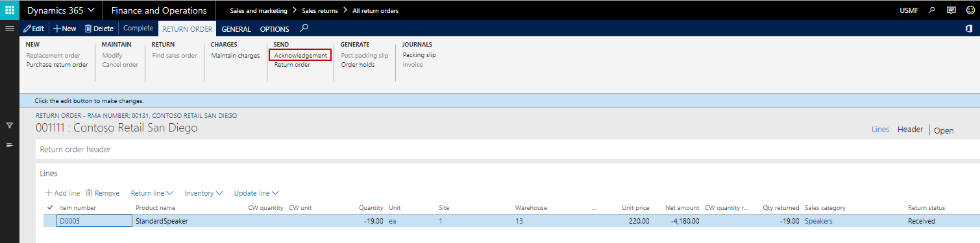The height and width of the screenshot is (243, 980).
Task: Open the messages chat icon
Action: pyautogui.click(x=951, y=10)
